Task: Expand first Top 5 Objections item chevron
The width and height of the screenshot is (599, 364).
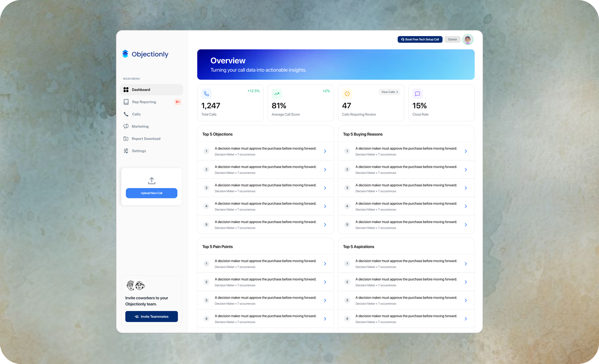Action: tap(325, 151)
